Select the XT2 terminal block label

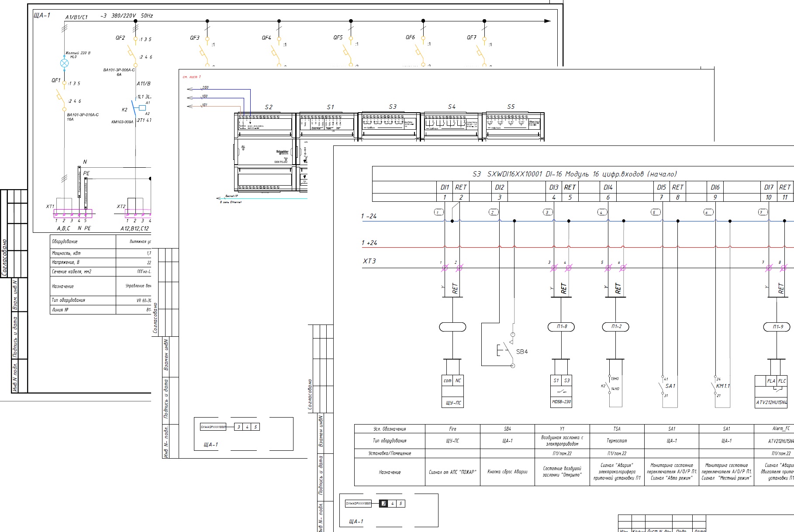pyautogui.click(x=121, y=207)
